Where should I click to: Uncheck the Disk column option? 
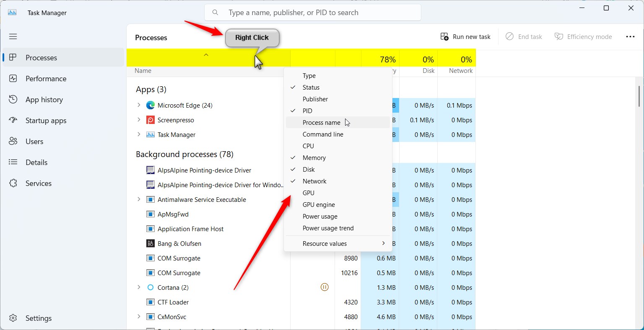tap(338, 169)
